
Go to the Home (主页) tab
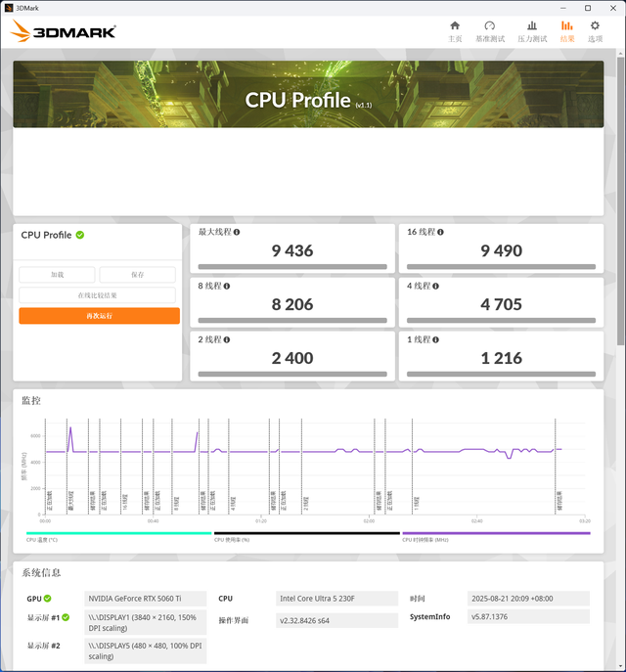[x=455, y=31]
